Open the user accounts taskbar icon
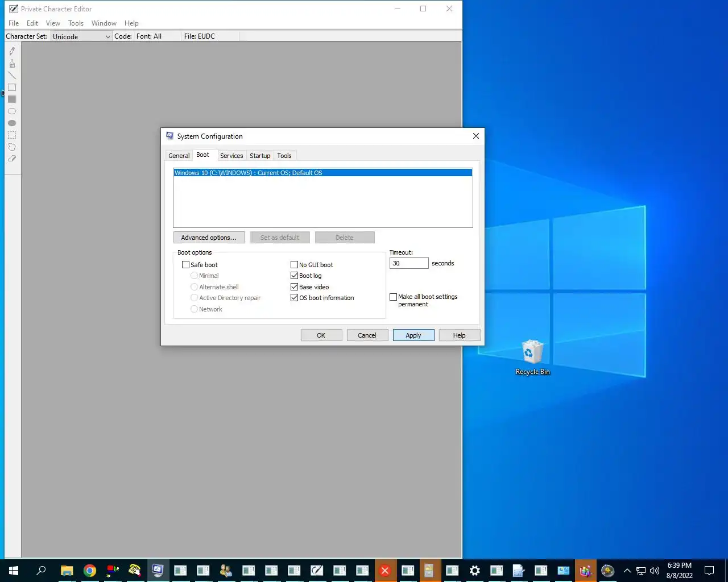 click(x=226, y=571)
